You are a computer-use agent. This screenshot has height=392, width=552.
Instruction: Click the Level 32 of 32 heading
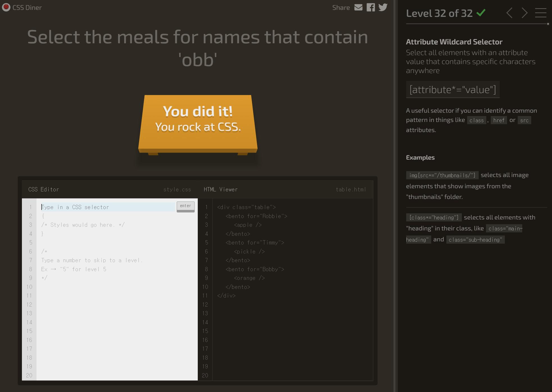pos(439,13)
